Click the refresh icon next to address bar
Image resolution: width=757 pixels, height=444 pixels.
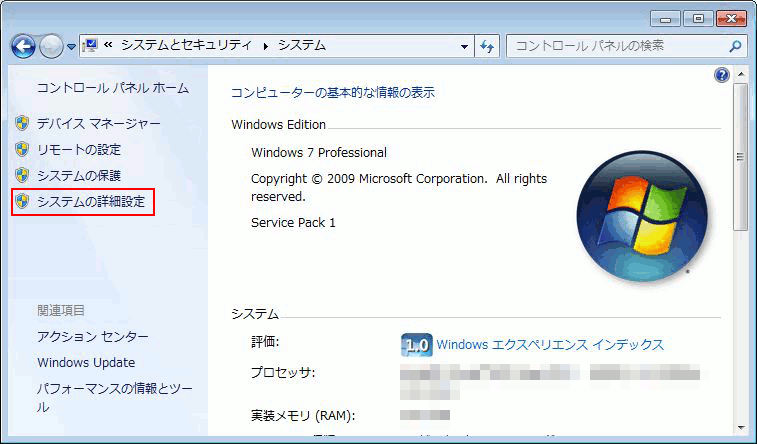(488, 46)
